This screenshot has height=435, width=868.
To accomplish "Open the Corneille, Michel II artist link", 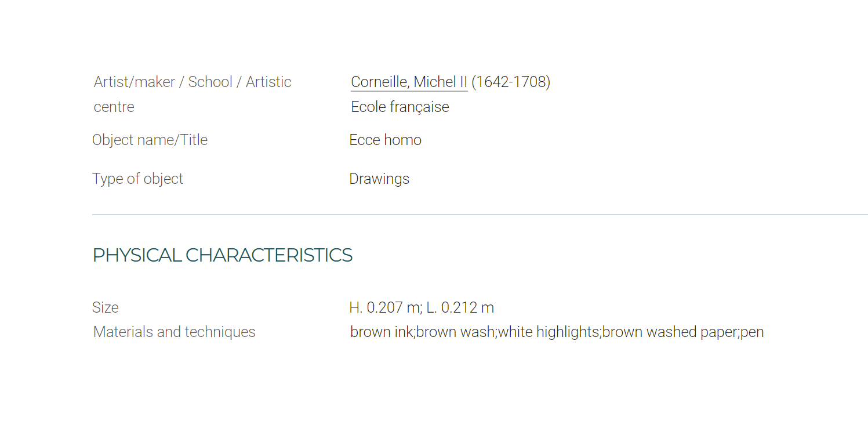I will (x=409, y=82).
